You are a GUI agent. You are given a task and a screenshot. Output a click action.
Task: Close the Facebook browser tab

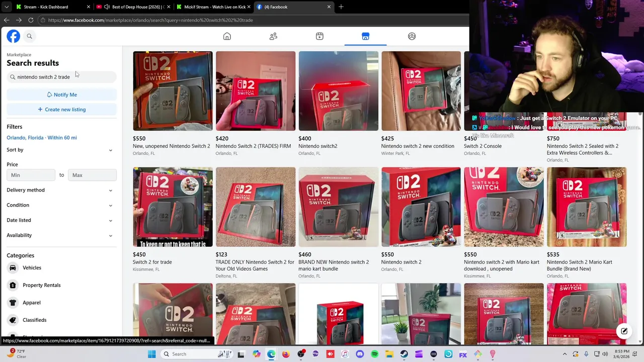pyautogui.click(x=329, y=7)
